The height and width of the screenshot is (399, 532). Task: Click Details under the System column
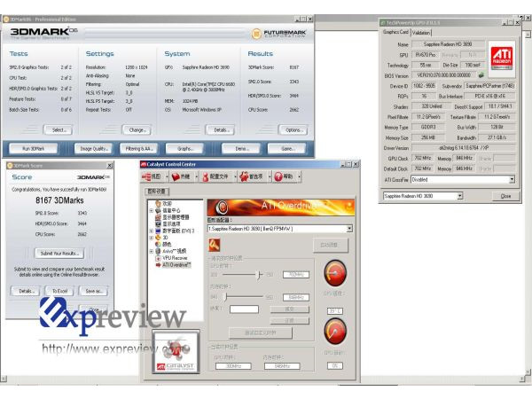220,130
